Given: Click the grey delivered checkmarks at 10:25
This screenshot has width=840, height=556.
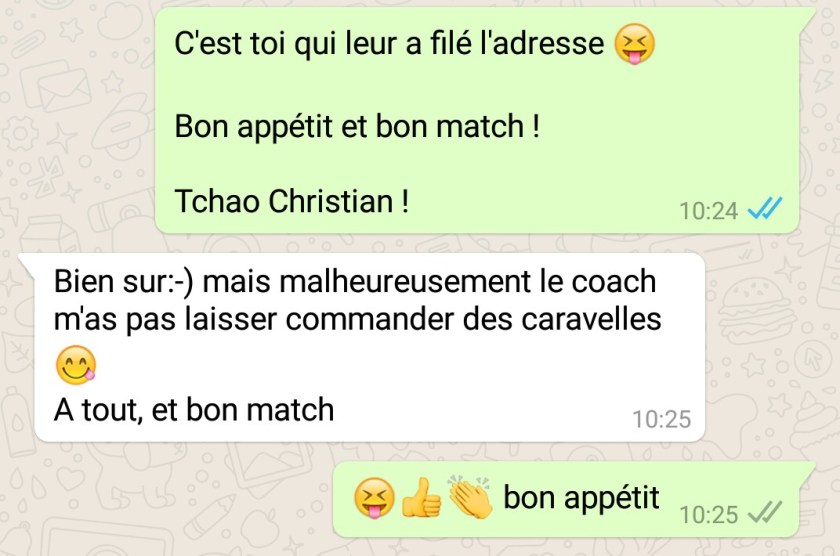Looking at the screenshot, I should [764, 513].
